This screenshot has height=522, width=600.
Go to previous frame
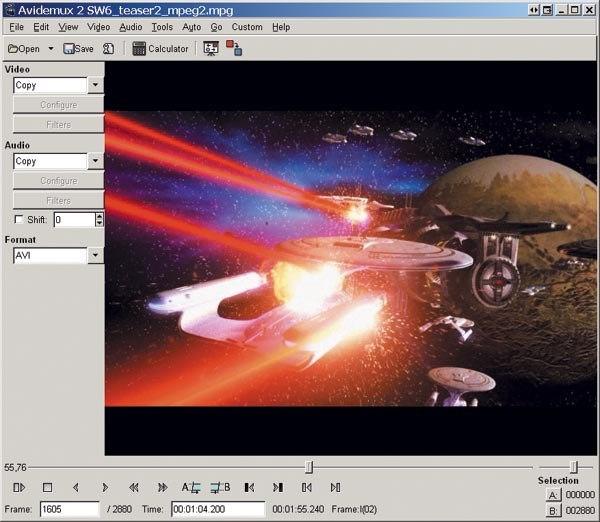pos(76,488)
